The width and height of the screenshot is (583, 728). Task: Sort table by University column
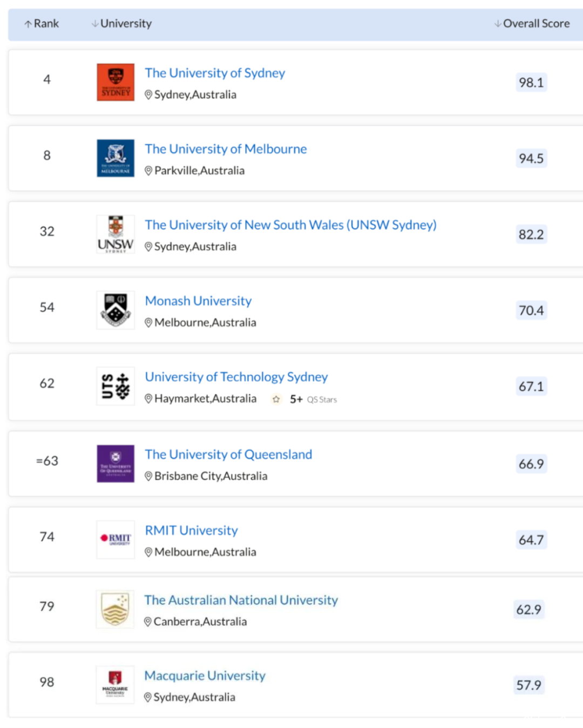(x=121, y=24)
